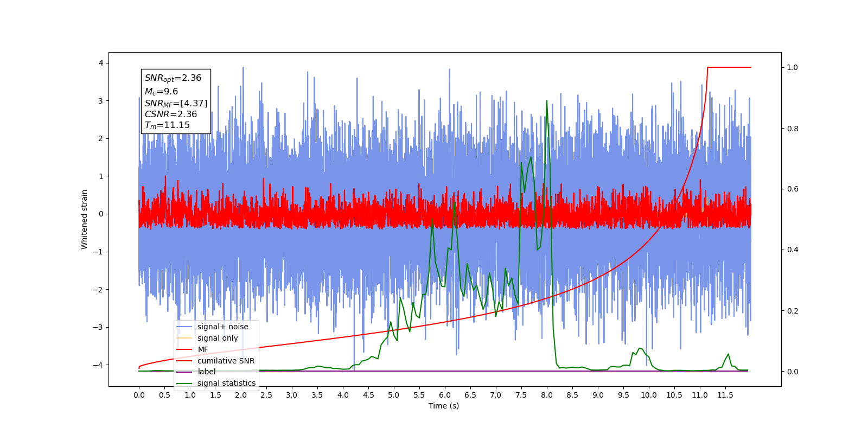
Task: Click the SNRopt=2.36 annotation text
Action: [x=173, y=78]
